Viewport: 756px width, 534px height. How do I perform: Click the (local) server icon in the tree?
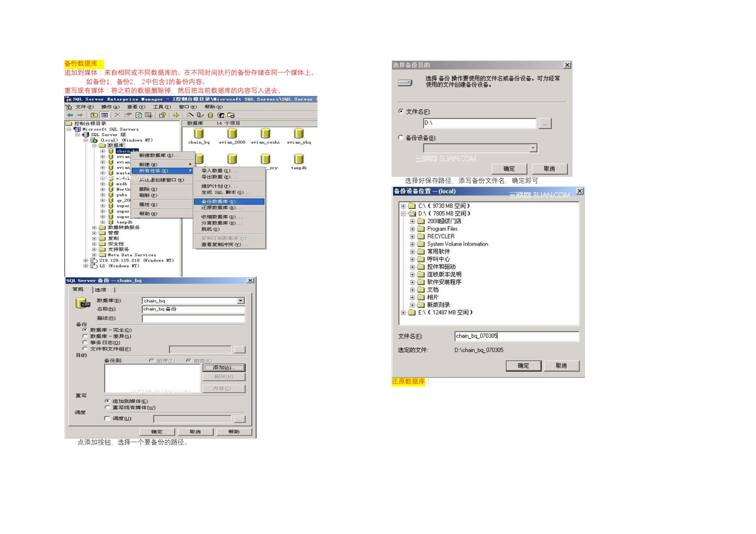pos(94,140)
